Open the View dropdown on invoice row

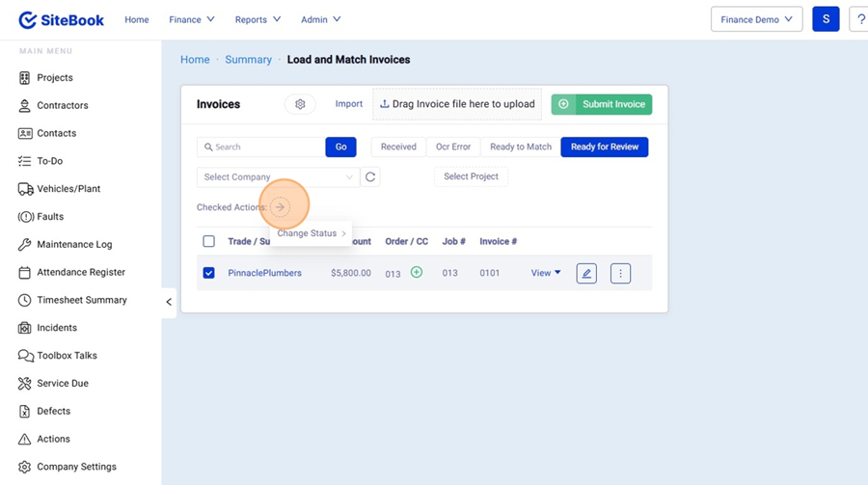coord(546,273)
